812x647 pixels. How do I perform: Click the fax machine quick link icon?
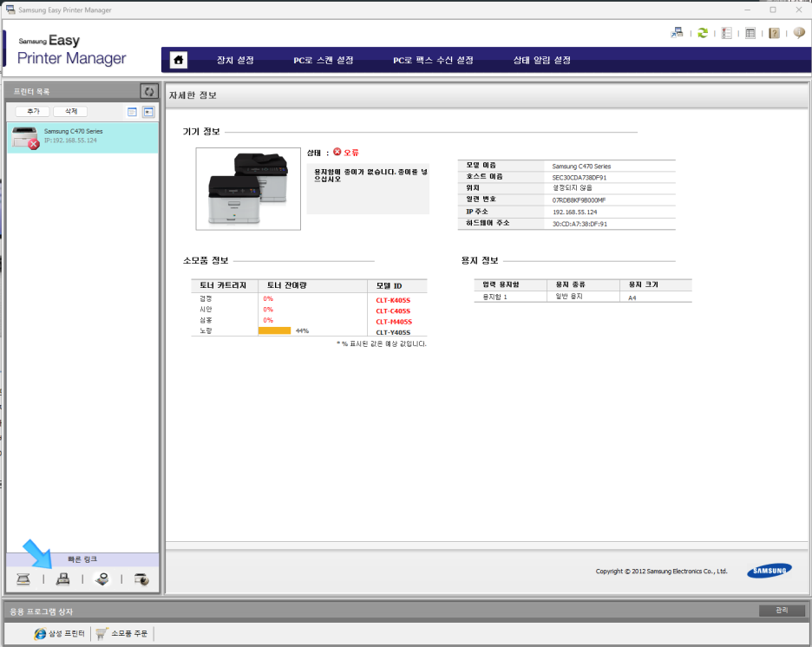(x=62, y=579)
